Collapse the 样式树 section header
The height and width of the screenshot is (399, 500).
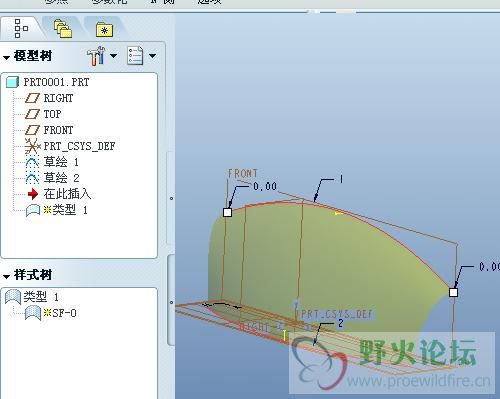(27, 275)
